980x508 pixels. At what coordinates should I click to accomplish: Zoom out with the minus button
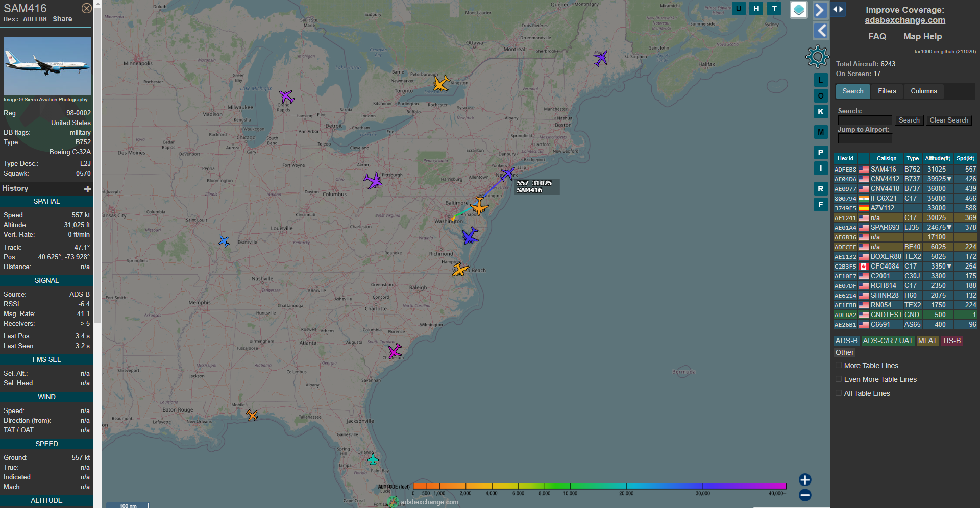click(x=805, y=495)
